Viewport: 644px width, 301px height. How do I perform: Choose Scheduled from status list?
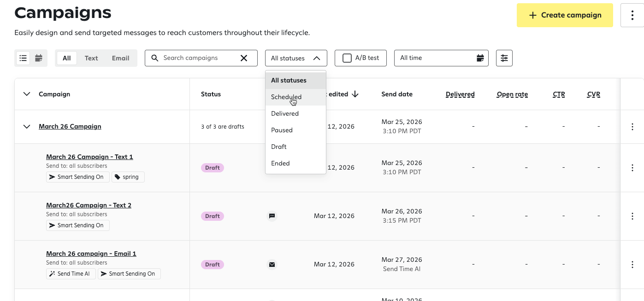pyautogui.click(x=286, y=97)
